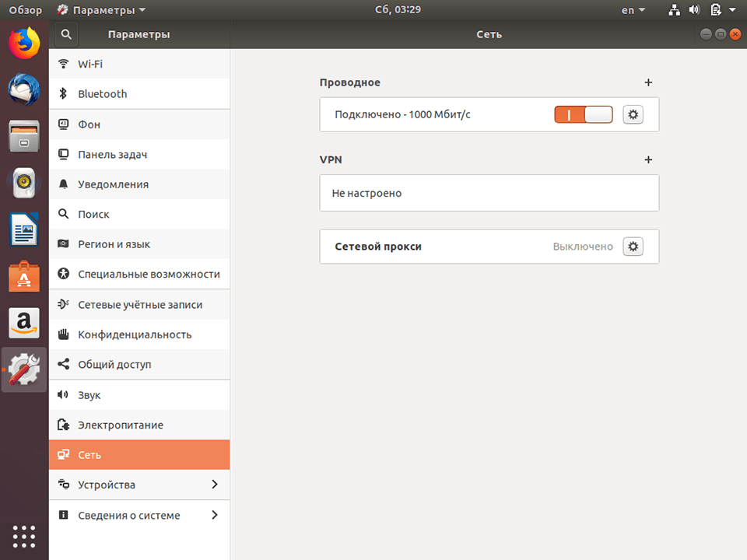
Task: Open wired connection settings via gear icon
Action: point(633,114)
